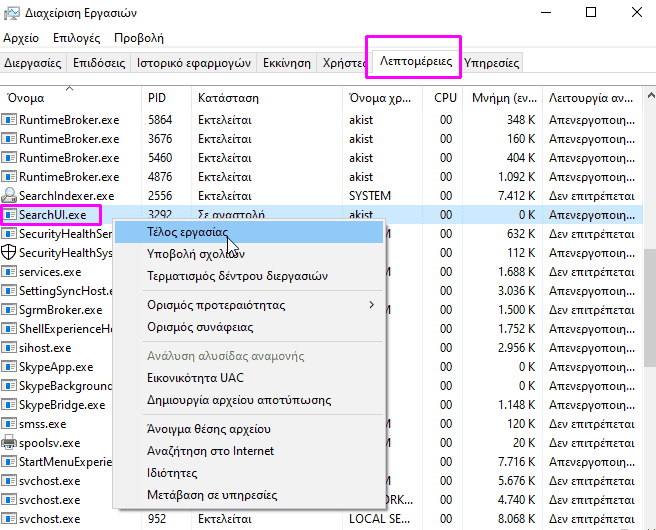Click the LOCAL SE... user cell

tap(379, 519)
